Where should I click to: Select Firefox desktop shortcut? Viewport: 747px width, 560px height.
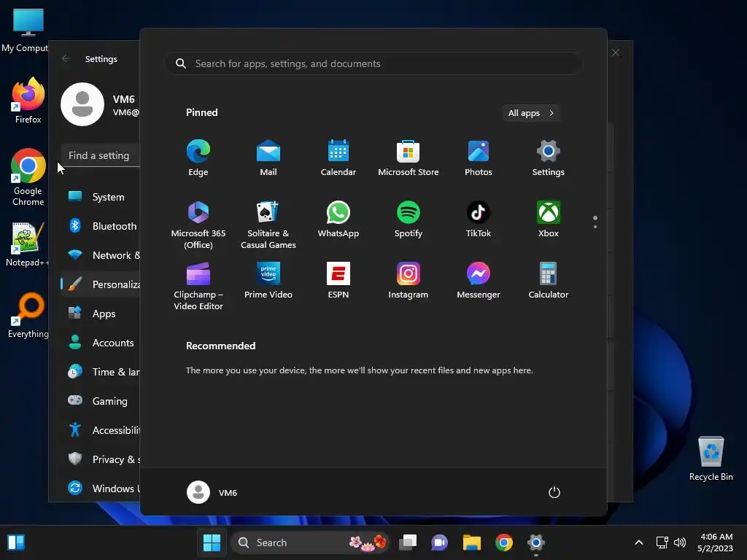coord(28,101)
